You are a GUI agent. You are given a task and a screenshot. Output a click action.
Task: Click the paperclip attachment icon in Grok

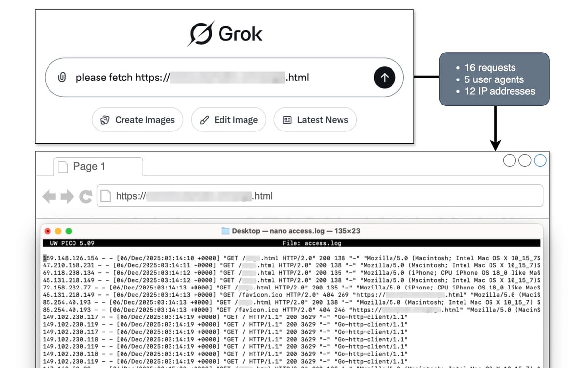click(62, 77)
